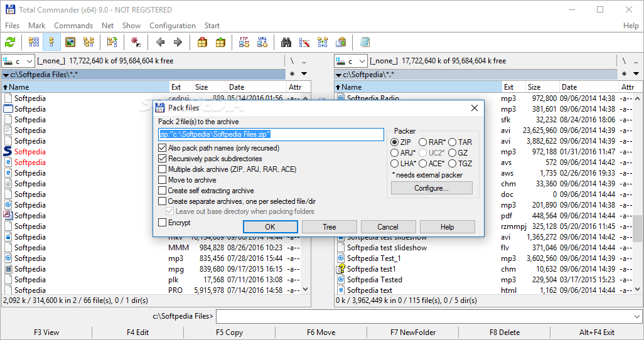Open the Start menu item
The height and width of the screenshot is (340, 644).
tap(212, 26)
